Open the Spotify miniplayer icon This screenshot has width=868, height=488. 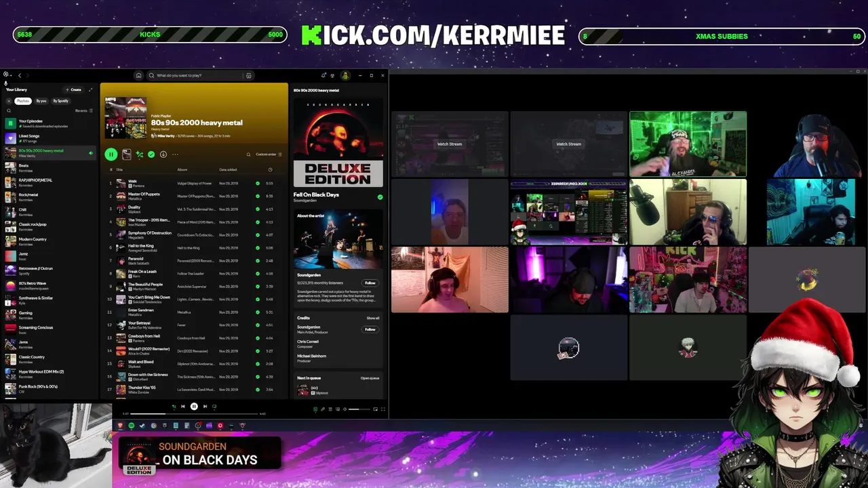tap(375, 409)
